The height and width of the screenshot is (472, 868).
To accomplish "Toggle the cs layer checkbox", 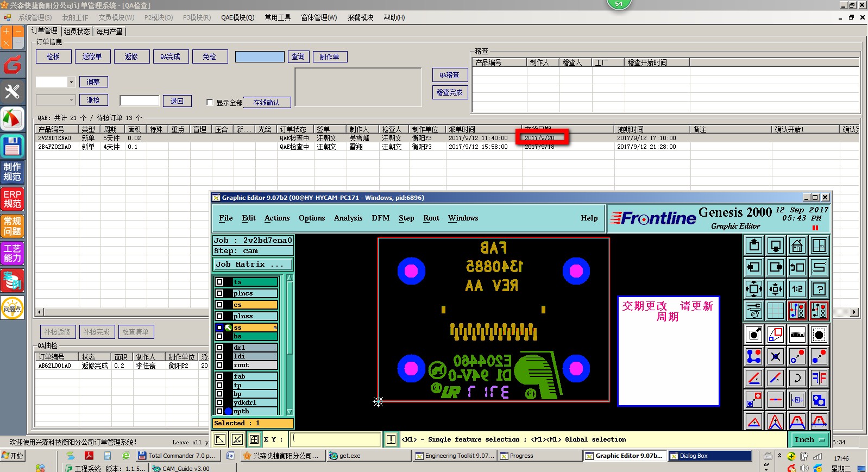I will point(219,305).
